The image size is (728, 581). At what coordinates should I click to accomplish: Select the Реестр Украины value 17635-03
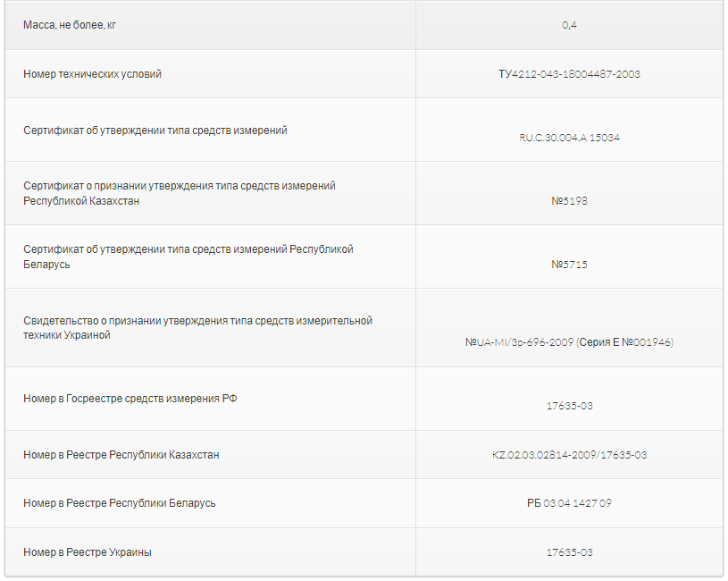[569, 552]
